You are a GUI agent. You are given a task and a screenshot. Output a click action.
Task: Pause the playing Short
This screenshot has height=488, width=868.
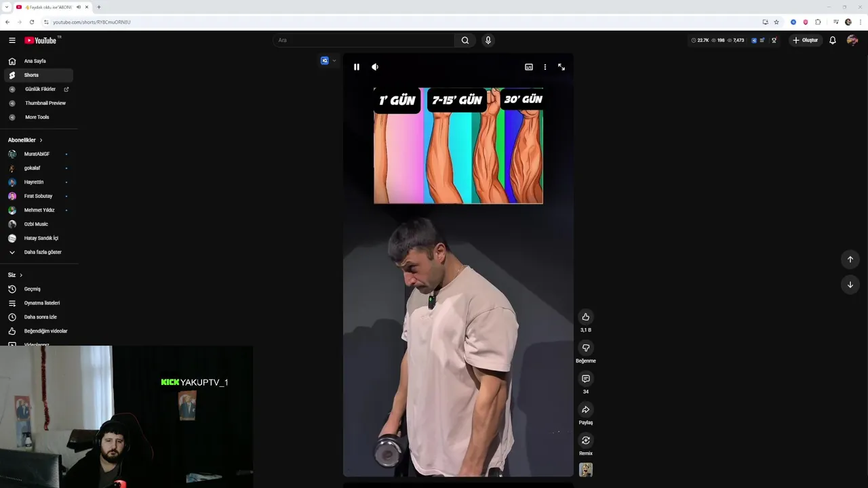[x=357, y=67]
